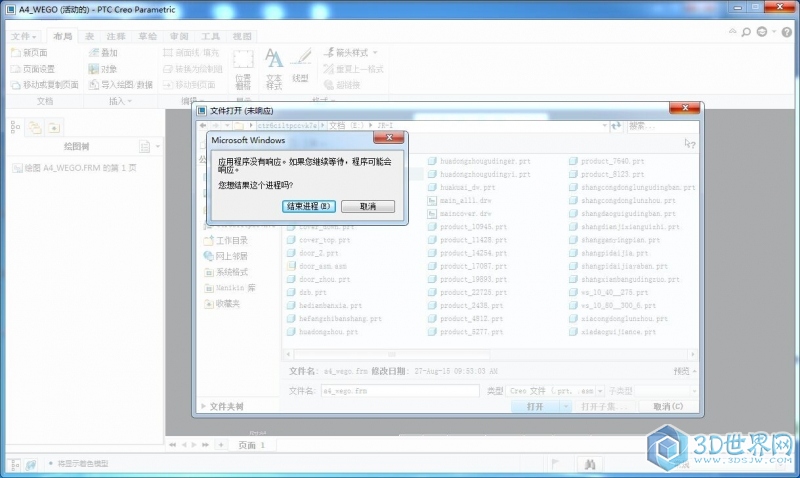Viewport: 800px width, 478px height.
Task: Select 收藏夹 in the dialog sidebar
Action: point(221,304)
